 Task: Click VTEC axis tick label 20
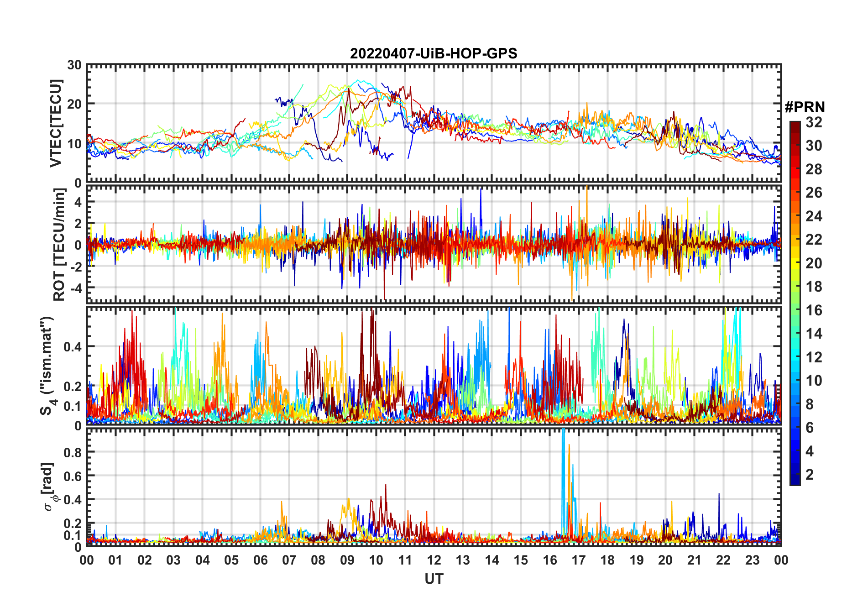(74, 104)
